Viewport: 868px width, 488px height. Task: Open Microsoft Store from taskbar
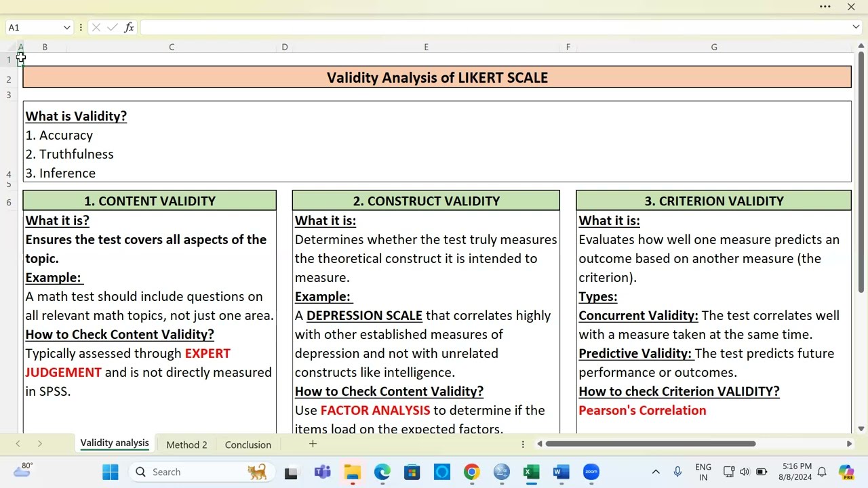tap(412, 472)
